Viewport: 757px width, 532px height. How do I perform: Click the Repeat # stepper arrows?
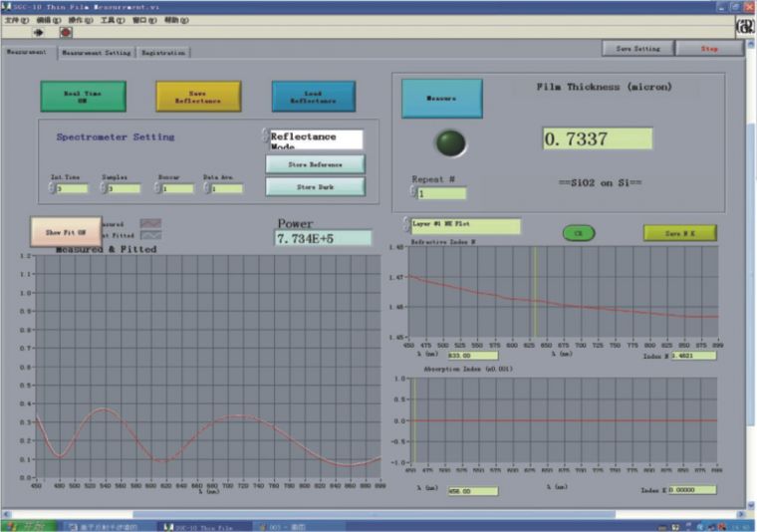412,193
